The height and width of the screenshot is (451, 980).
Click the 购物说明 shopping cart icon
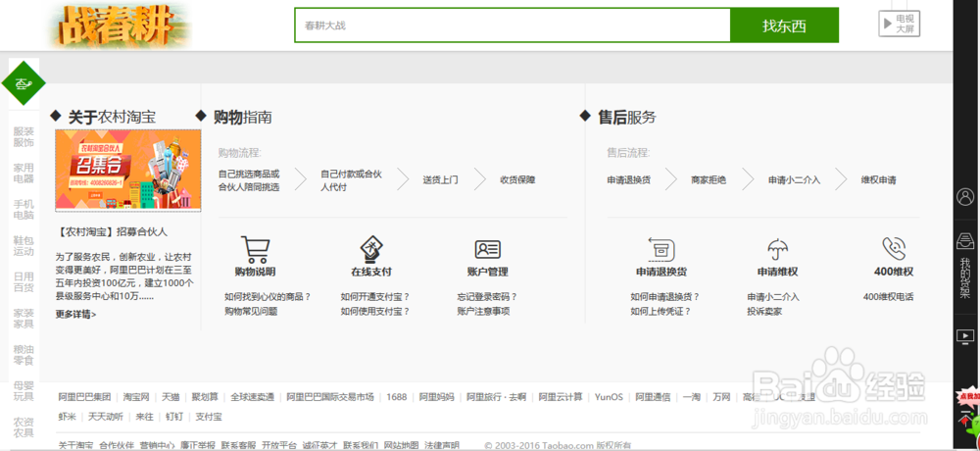(x=255, y=250)
